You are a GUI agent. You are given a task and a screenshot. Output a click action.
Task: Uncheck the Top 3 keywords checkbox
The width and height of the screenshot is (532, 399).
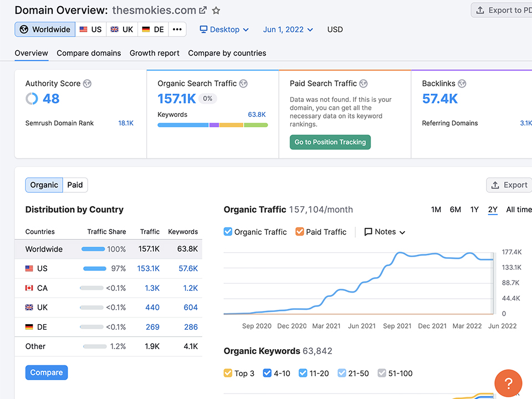[228, 373]
